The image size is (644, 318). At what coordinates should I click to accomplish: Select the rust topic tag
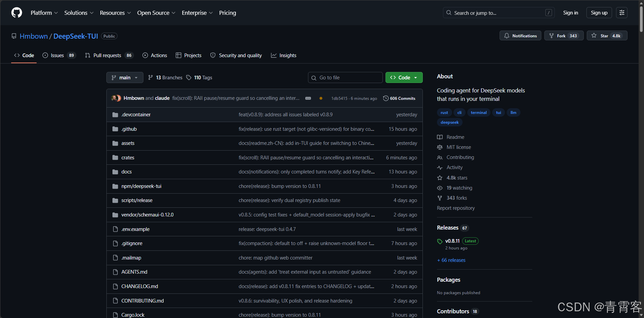(444, 113)
